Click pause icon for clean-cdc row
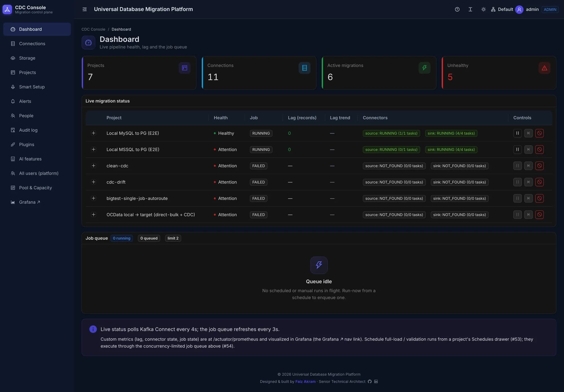Viewport: 564px width, 392px height. (517, 166)
